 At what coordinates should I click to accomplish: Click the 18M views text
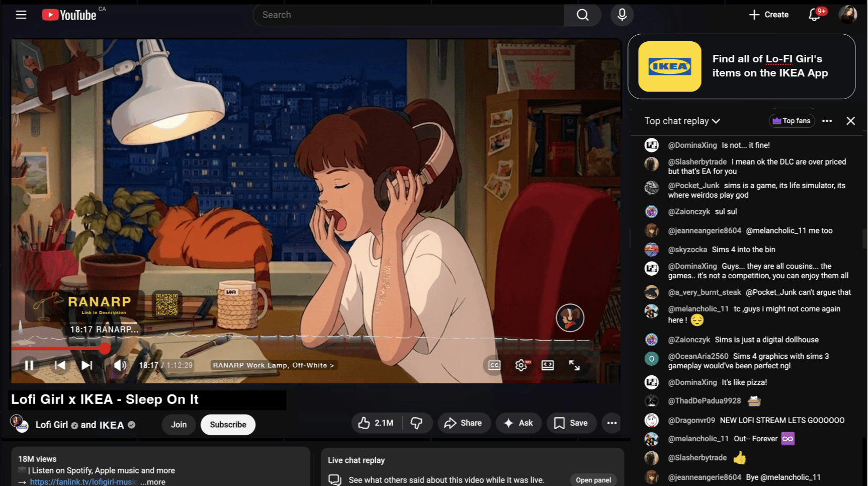pos(37,459)
